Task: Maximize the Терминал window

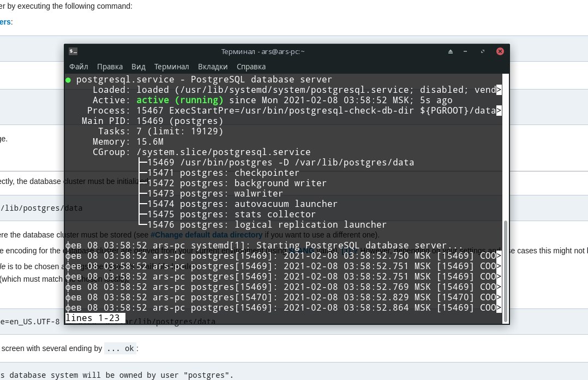Action: click(x=483, y=51)
